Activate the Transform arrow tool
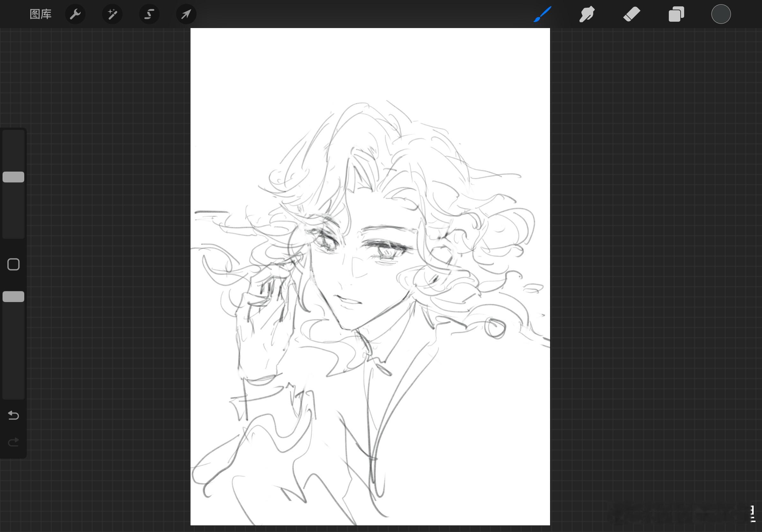 coord(186,14)
